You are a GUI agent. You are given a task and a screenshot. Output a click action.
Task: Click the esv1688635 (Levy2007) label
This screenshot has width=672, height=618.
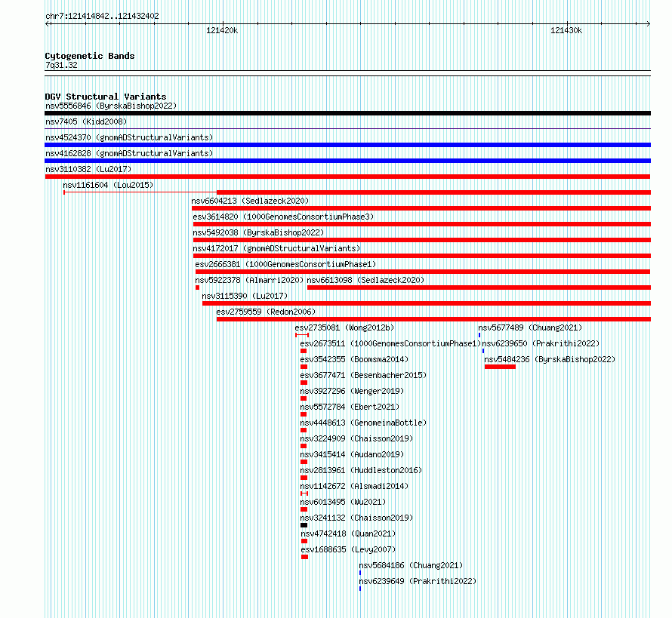[x=348, y=549]
